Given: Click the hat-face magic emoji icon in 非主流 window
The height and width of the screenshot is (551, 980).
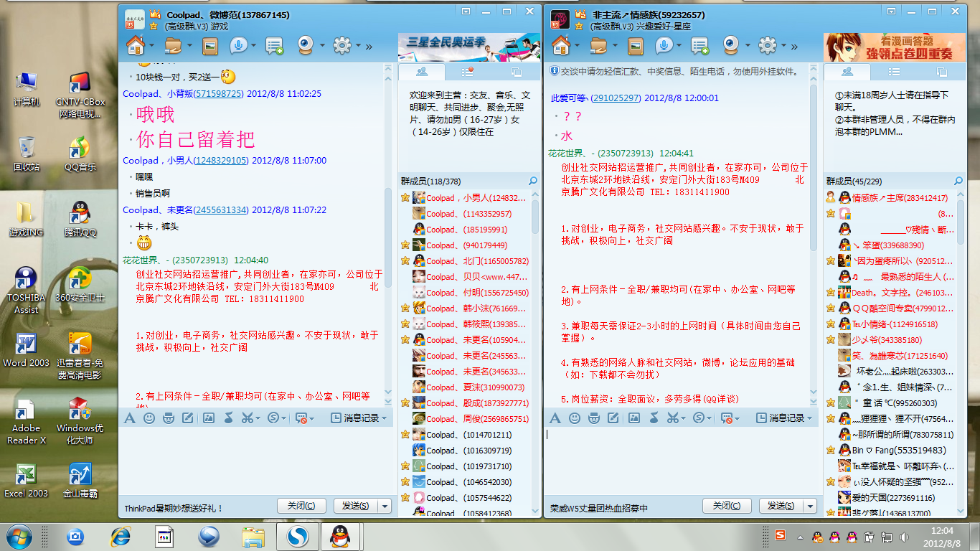Looking at the screenshot, I should [x=594, y=418].
